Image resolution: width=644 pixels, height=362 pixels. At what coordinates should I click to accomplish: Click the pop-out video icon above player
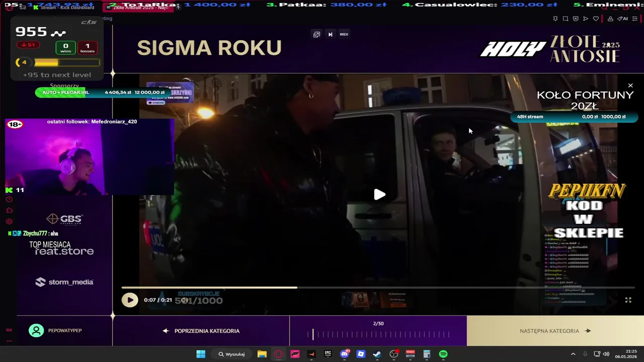click(x=316, y=34)
